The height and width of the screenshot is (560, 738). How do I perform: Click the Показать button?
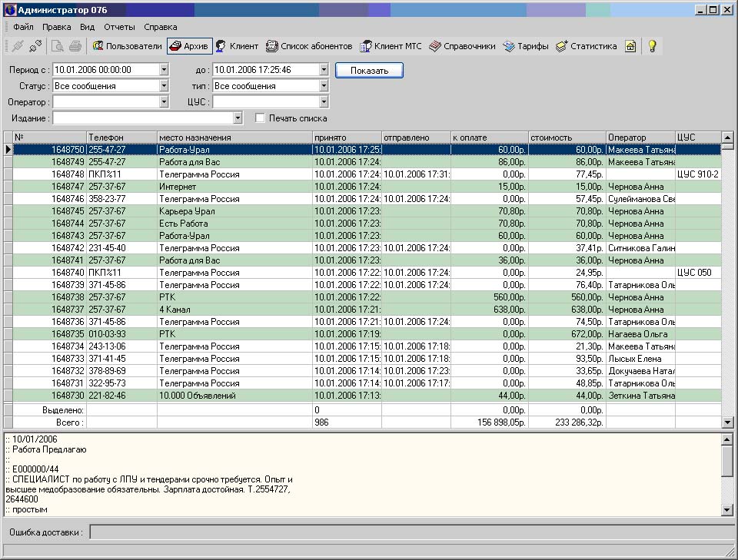(369, 70)
